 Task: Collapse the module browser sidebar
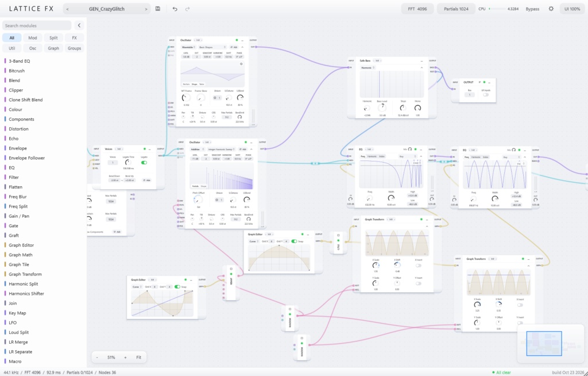tap(79, 25)
